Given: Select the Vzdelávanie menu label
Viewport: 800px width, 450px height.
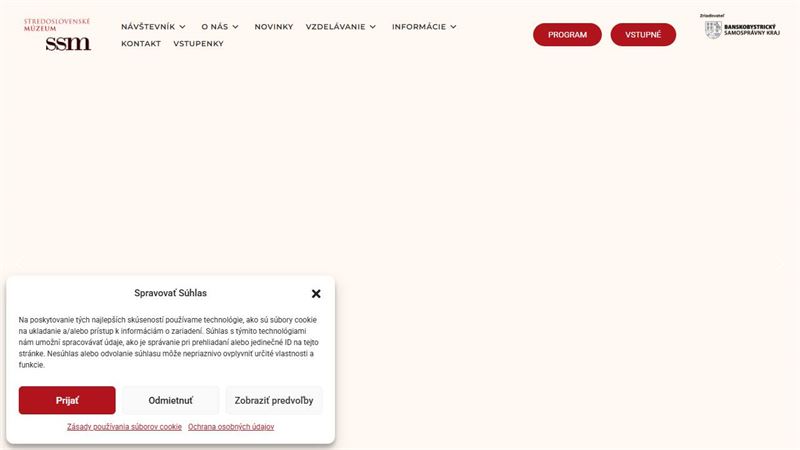Looking at the screenshot, I should pyautogui.click(x=336, y=27).
